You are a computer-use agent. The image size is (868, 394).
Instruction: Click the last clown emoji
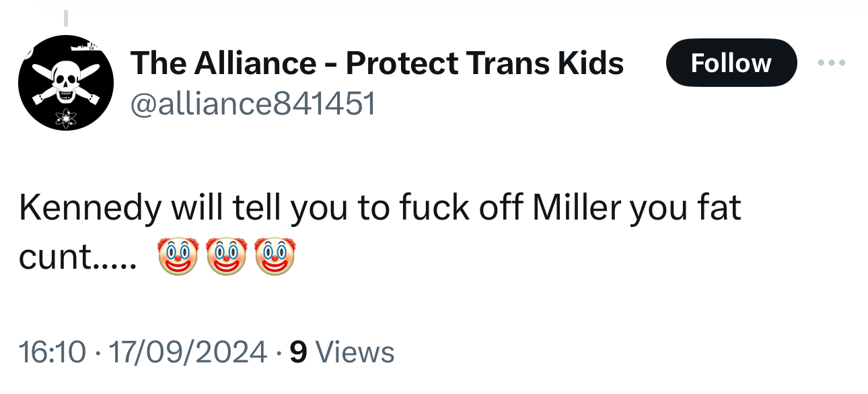275,257
